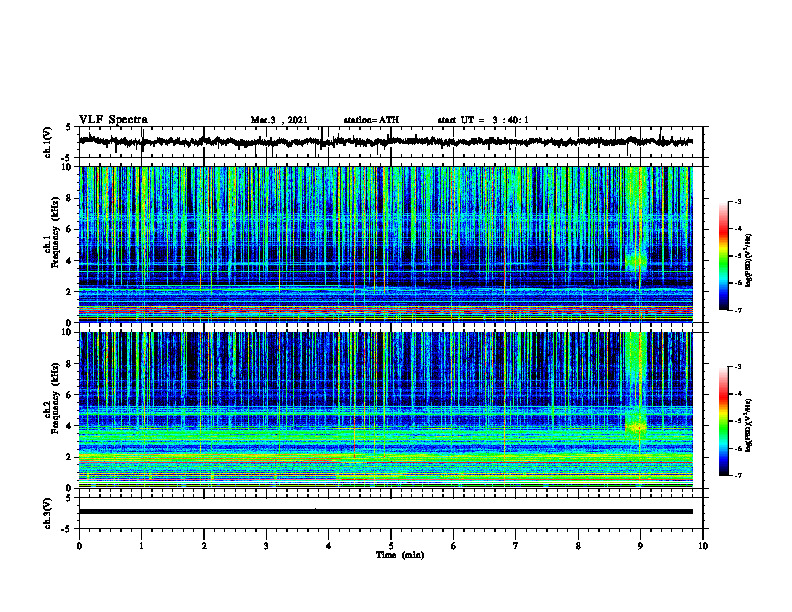Click the ch.1 spectrogram "6" kHz tick label

(71, 230)
